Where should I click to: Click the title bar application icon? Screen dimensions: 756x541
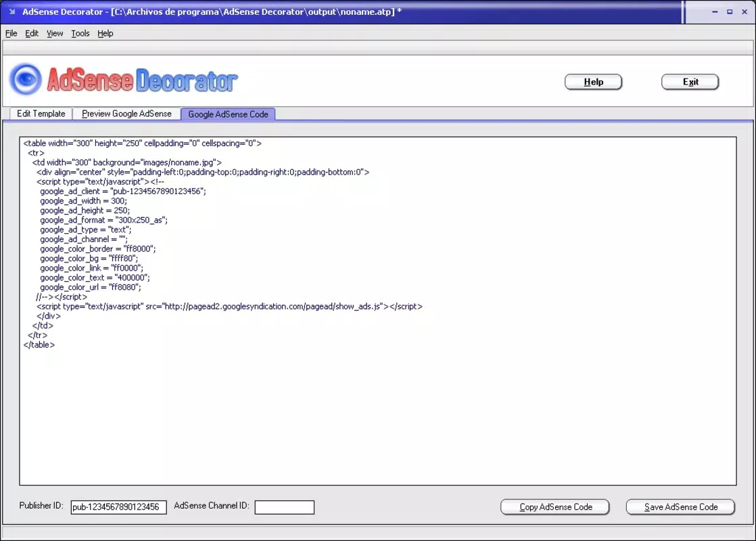pyautogui.click(x=12, y=11)
